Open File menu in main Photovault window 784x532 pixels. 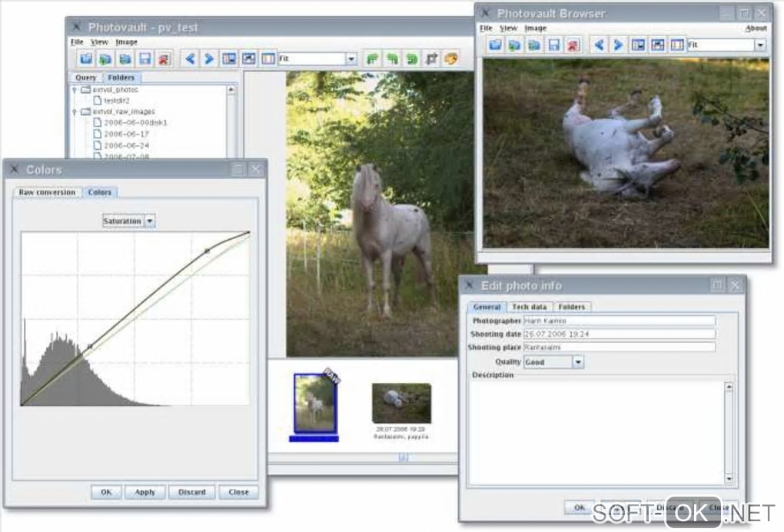pos(77,42)
